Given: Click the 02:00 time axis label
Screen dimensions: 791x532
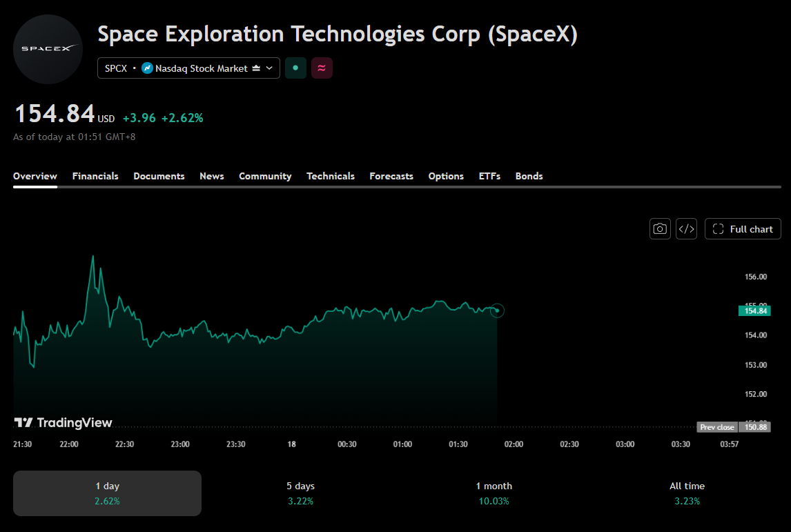Looking at the screenshot, I should pos(514,444).
